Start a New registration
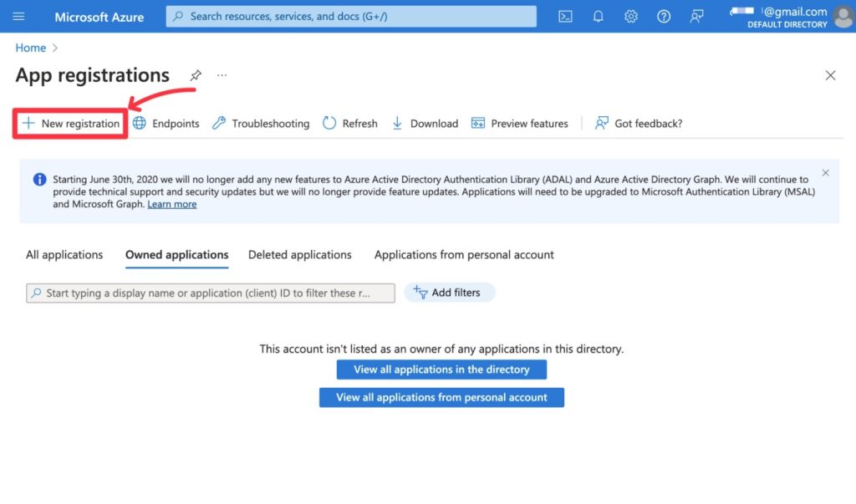Viewport: 856px width, 504px height. point(69,123)
